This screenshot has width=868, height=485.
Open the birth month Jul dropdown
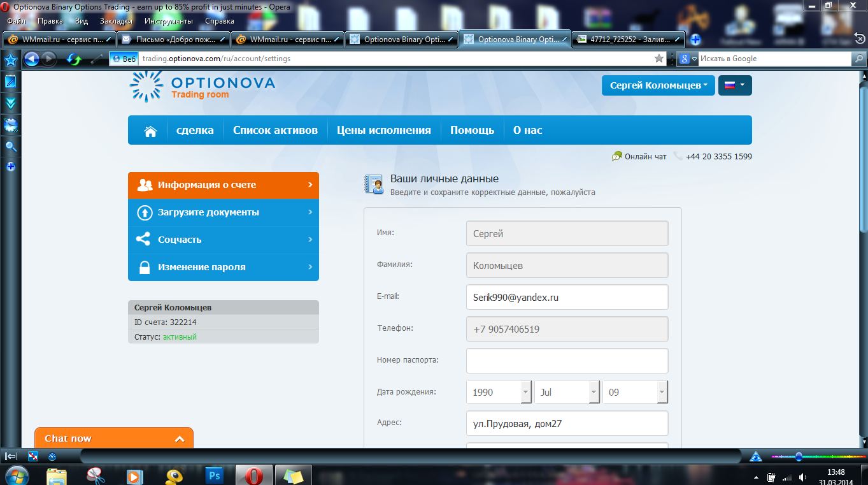[x=567, y=392]
